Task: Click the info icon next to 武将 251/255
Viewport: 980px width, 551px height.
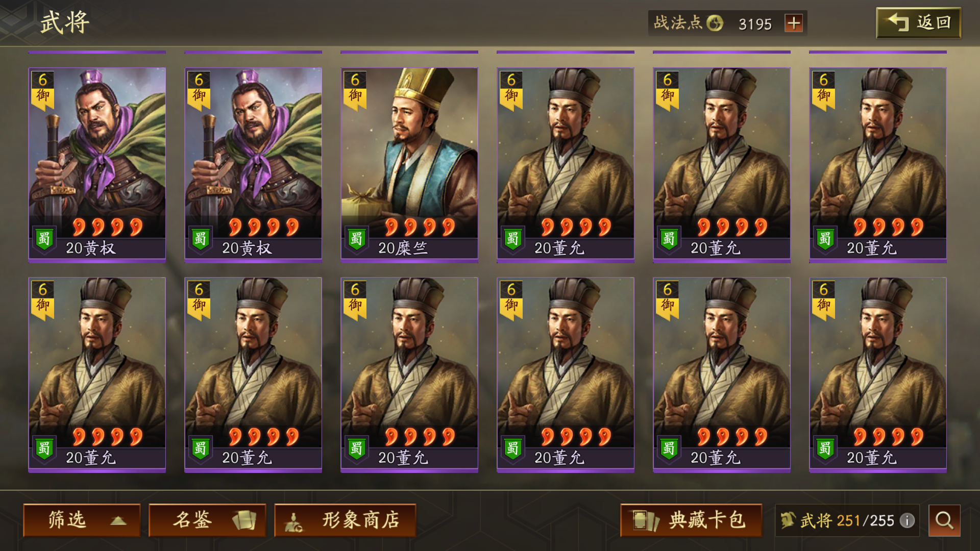Action: (x=907, y=520)
